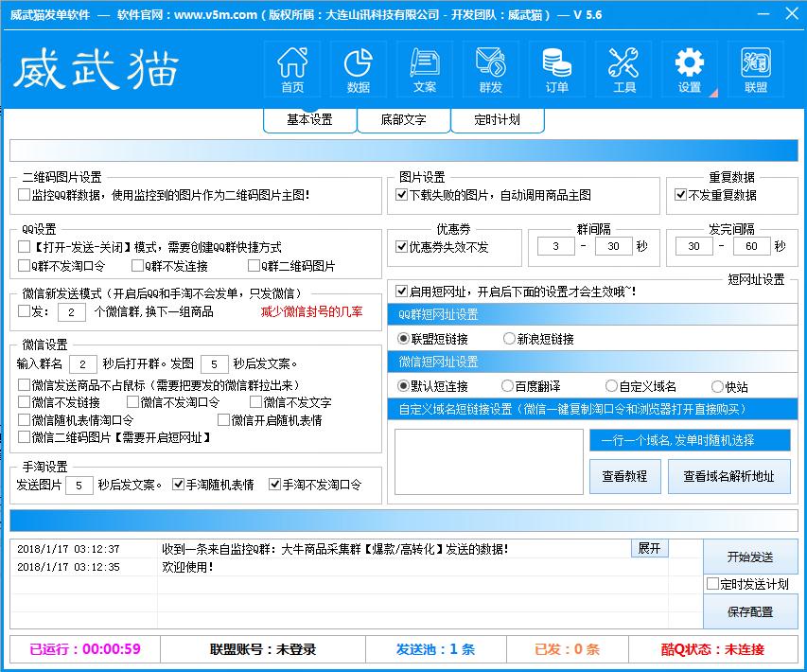
Task: Select log row 03:12:37 monitored group message
Action: (x=340, y=549)
